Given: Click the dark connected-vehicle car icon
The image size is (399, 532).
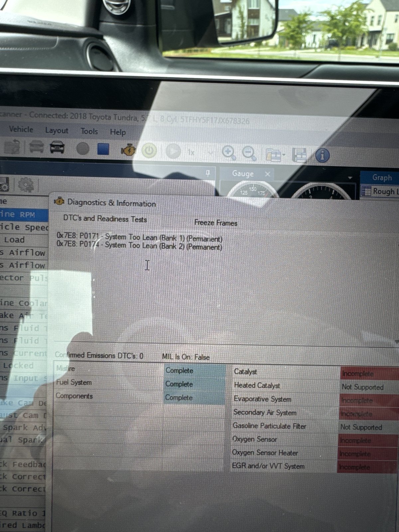Looking at the screenshot, I should coord(57,147).
